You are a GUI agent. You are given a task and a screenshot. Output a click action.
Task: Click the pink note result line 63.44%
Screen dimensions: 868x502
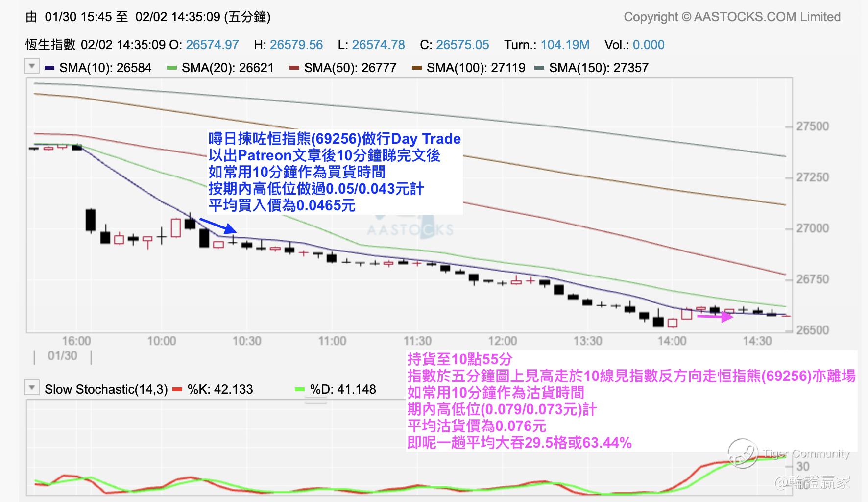click(x=520, y=443)
